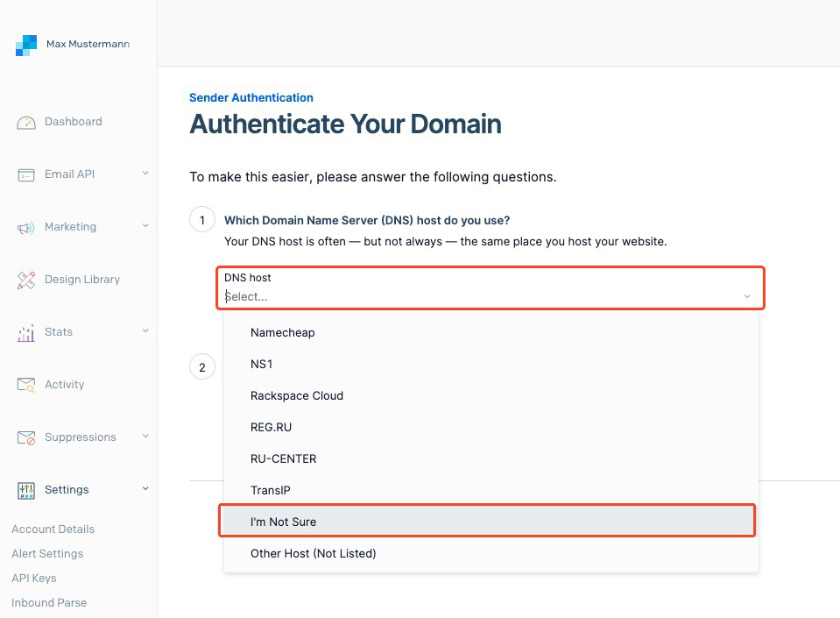
Task: Open the Stats menu label
Action: point(59,331)
